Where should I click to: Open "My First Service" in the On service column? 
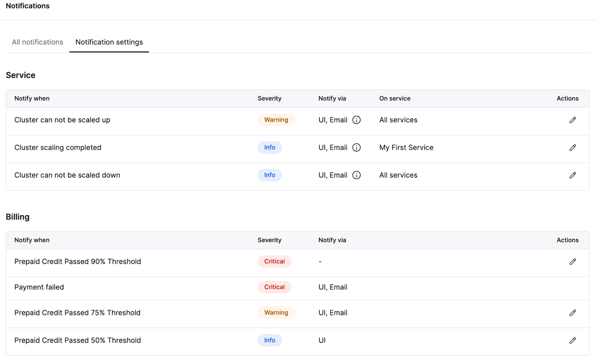(406, 147)
